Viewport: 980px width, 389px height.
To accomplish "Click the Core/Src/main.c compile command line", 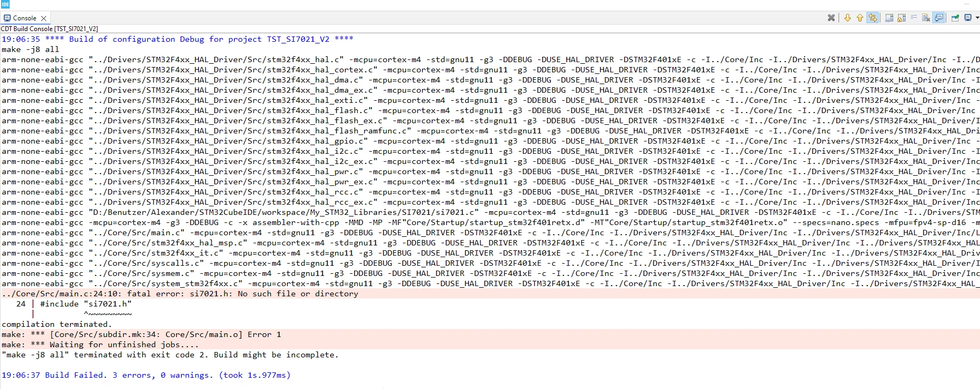I will tap(490, 233).
